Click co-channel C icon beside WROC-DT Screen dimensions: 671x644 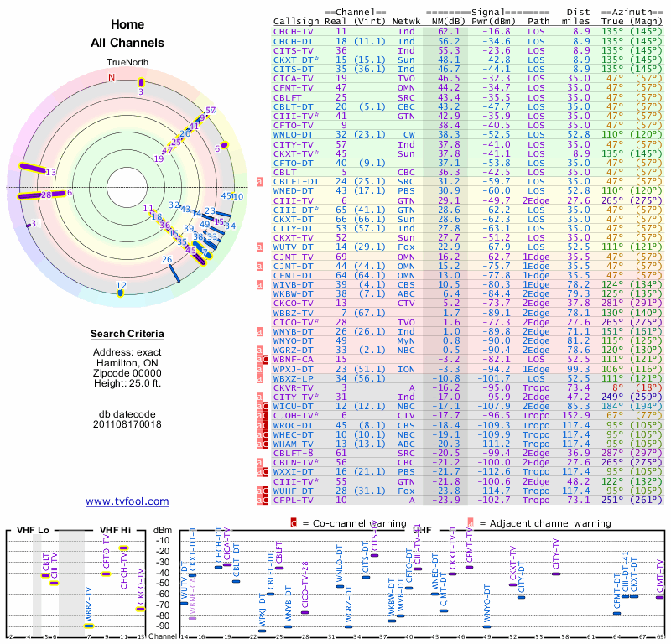(265, 425)
